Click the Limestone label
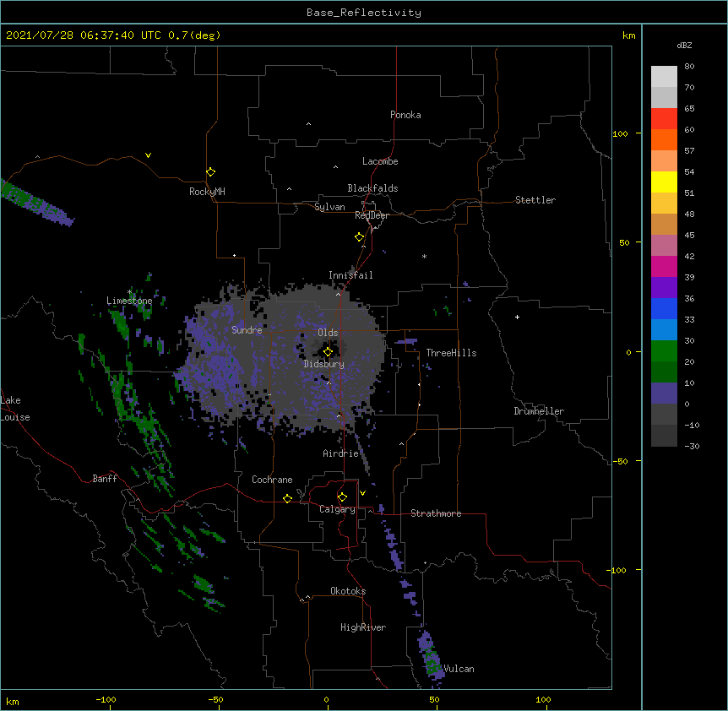 (129, 301)
